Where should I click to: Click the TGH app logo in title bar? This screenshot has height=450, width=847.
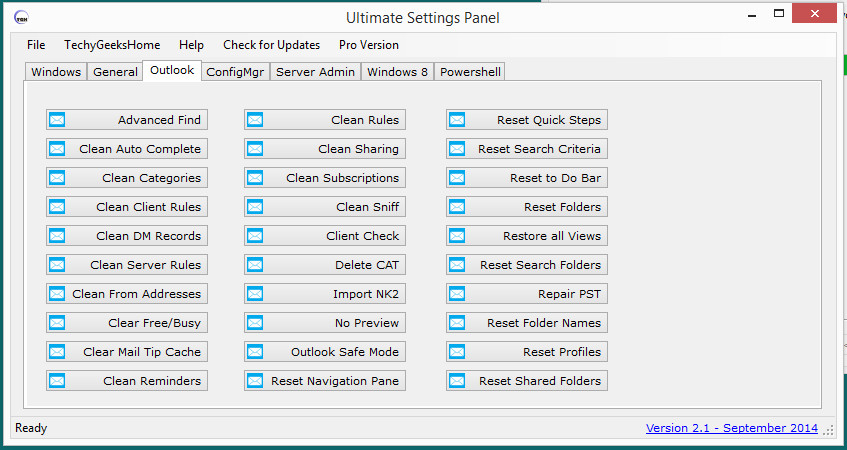[x=21, y=17]
